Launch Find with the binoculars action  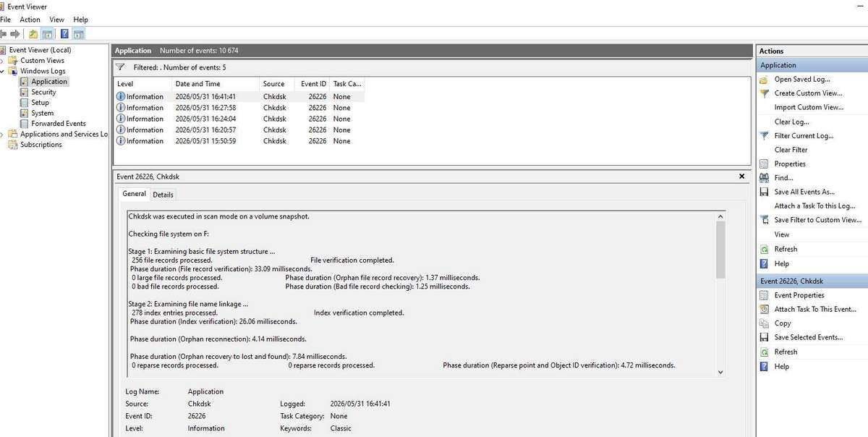(x=783, y=178)
